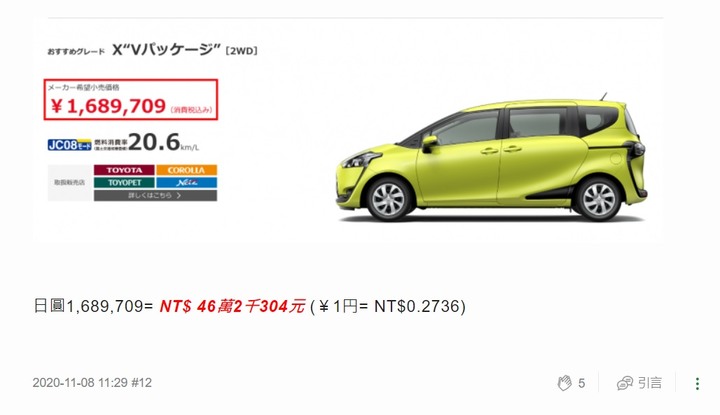Open the three-dot more options menu
The image size is (720, 415).
coord(697,384)
